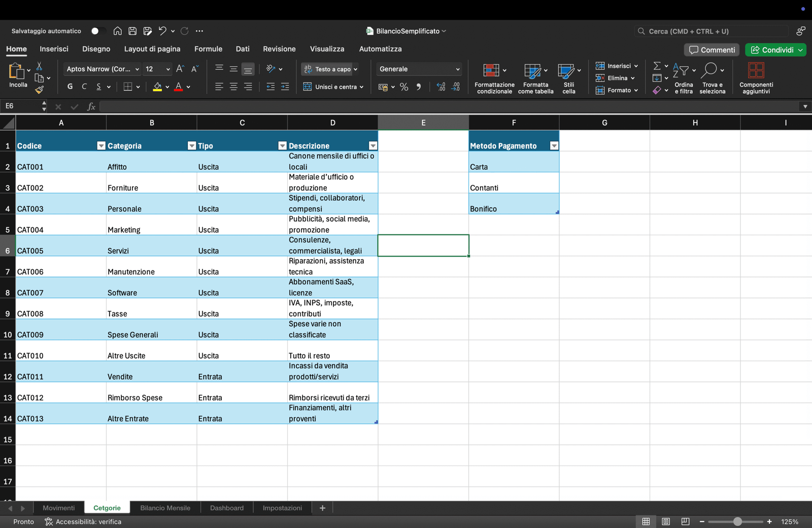
Task: Click the Undo arrow icon
Action: pyautogui.click(x=162, y=31)
